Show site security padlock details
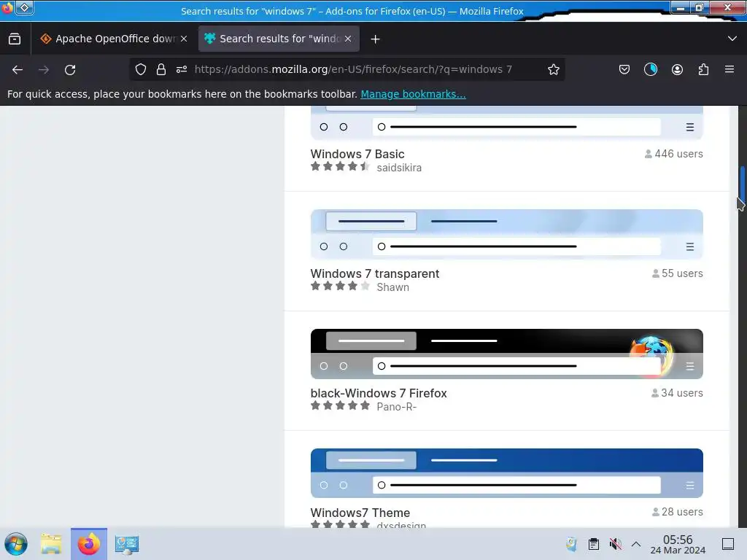 pyautogui.click(x=161, y=69)
